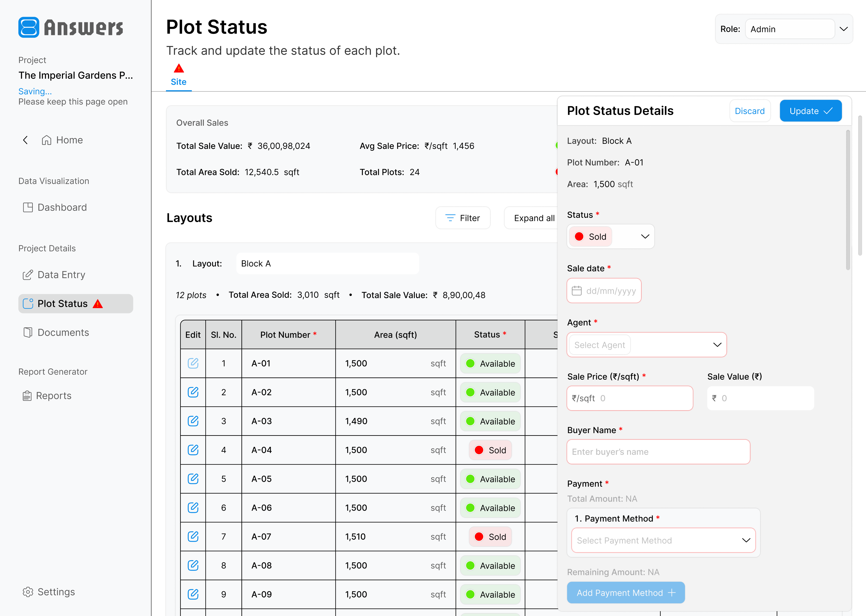Open the Role Admin dropdown
Viewport: 866px width, 616px height.
[x=784, y=29]
